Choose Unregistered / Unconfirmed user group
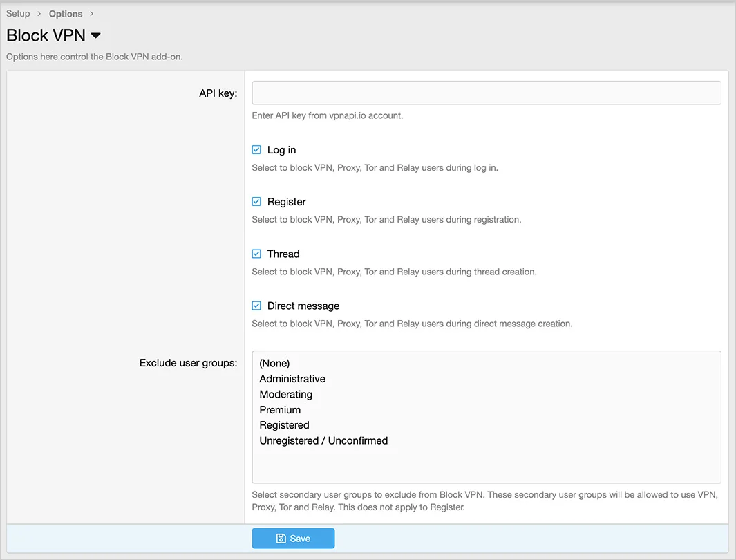 pyautogui.click(x=323, y=440)
